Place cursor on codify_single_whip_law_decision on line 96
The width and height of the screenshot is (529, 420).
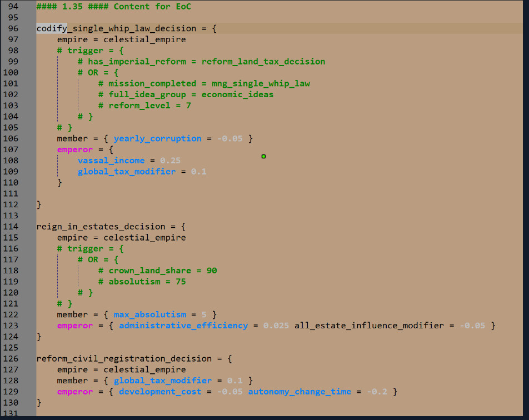pos(116,28)
